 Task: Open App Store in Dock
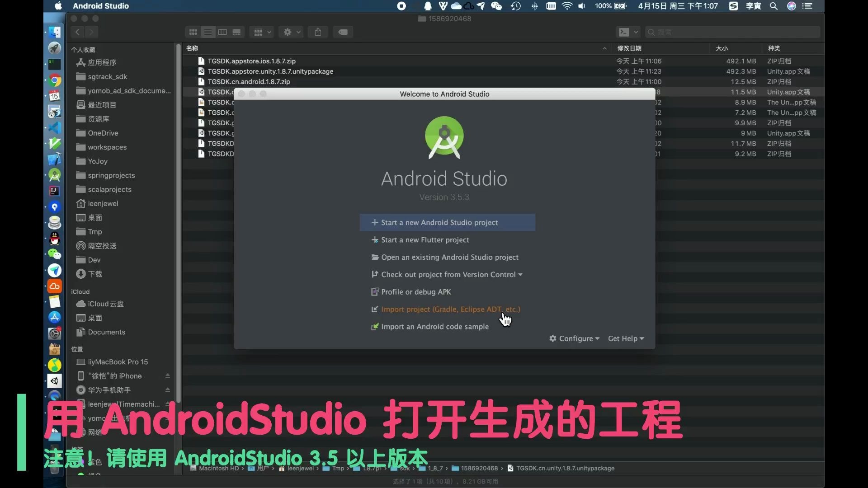point(55,317)
